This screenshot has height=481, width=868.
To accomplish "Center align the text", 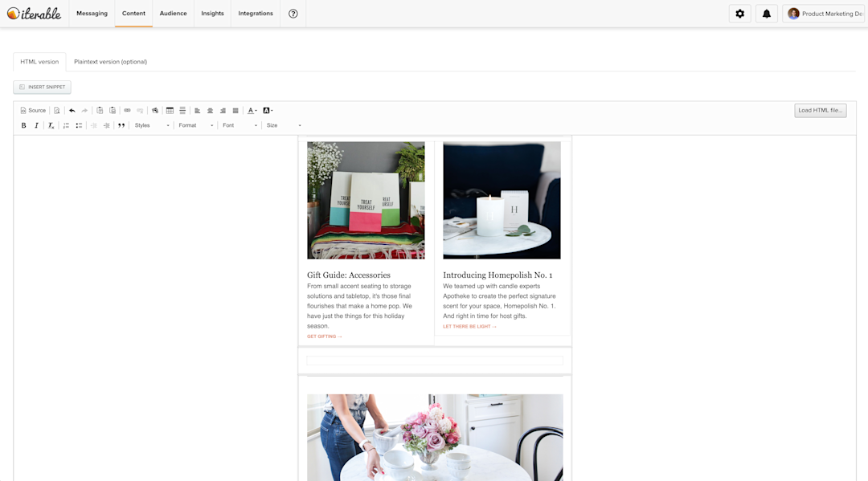I will pyautogui.click(x=210, y=111).
